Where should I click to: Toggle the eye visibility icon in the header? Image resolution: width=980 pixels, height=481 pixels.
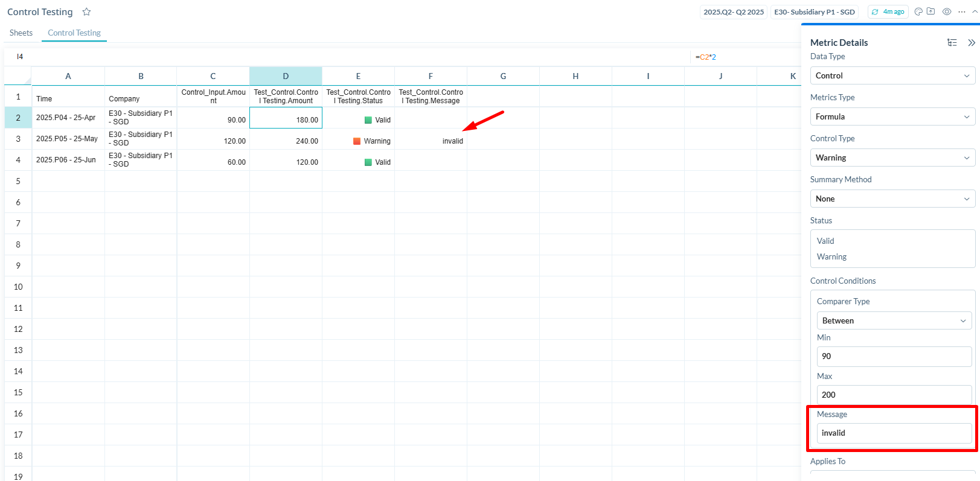[947, 11]
